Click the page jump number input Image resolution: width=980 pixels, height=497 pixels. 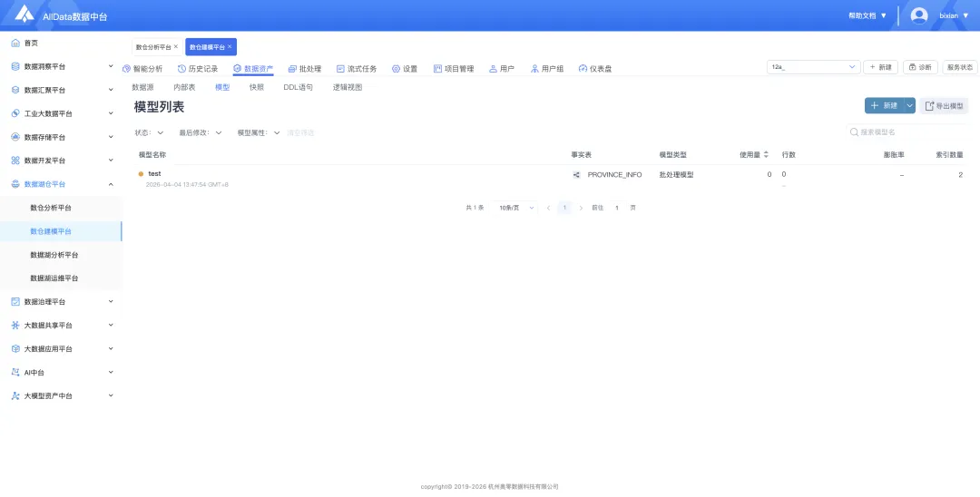(x=617, y=208)
